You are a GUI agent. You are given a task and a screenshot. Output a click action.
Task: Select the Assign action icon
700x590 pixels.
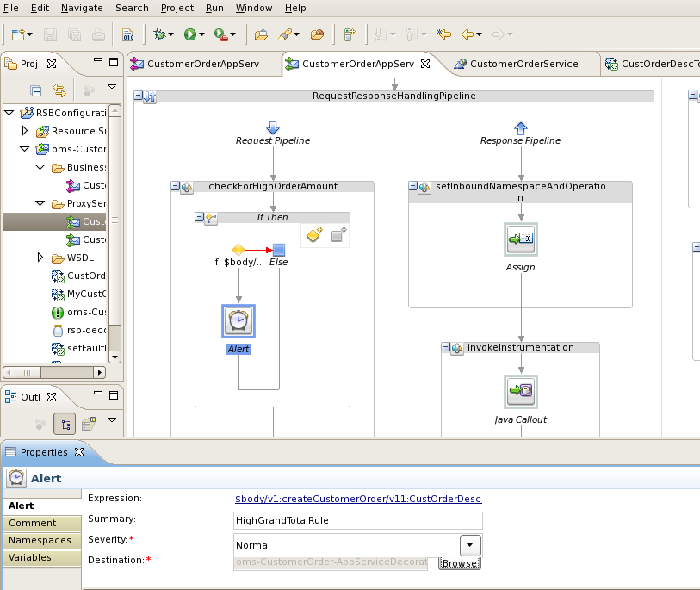(x=521, y=239)
